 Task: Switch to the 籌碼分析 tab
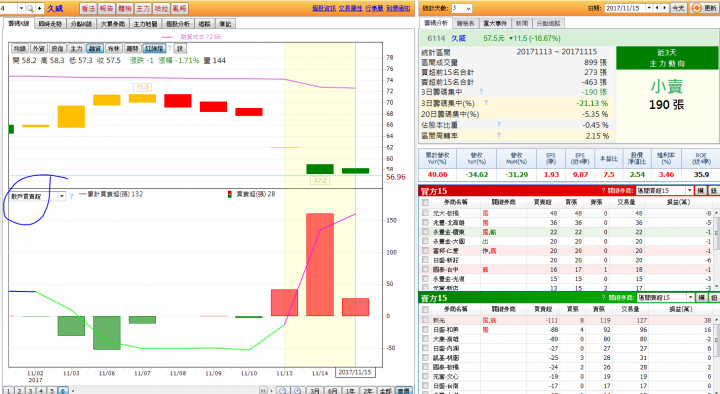pyautogui.click(x=436, y=23)
